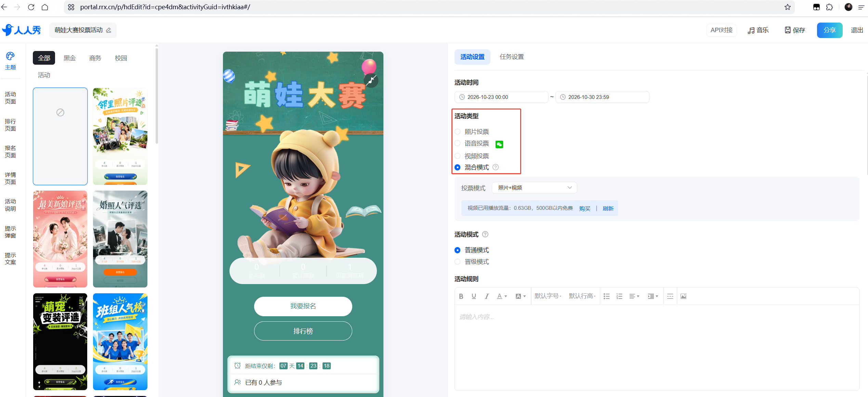The image size is (868, 397).
Task: Choose 晋级模式 activity mode
Action: pyautogui.click(x=458, y=262)
